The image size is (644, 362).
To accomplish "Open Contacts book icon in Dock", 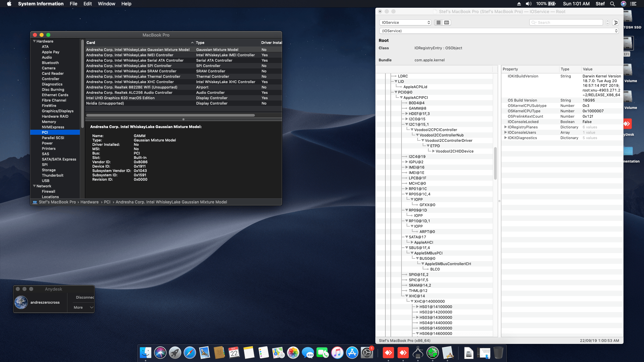I will 219,353.
